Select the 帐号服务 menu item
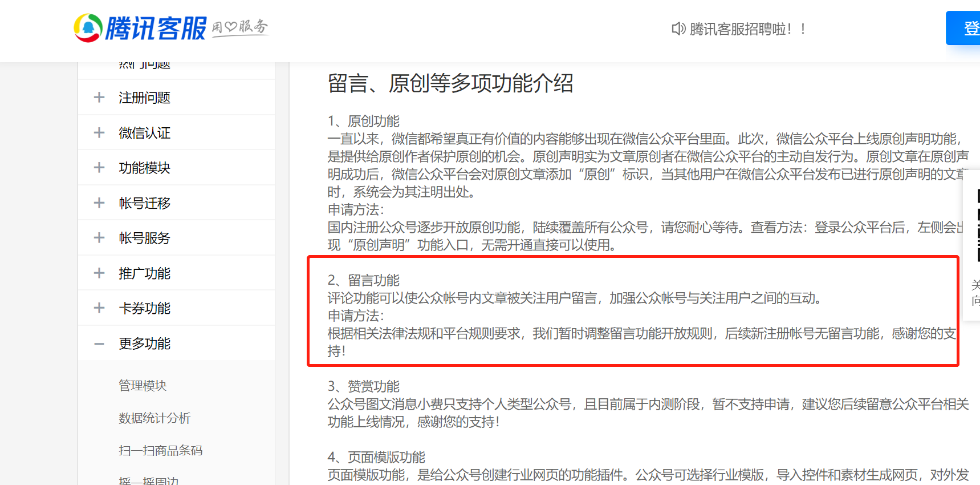This screenshot has width=980, height=485. tap(145, 238)
